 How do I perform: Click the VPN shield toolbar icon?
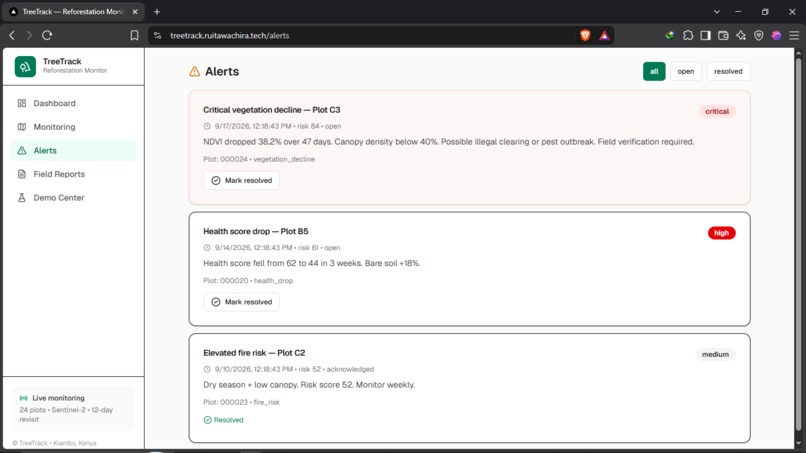(759, 35)
